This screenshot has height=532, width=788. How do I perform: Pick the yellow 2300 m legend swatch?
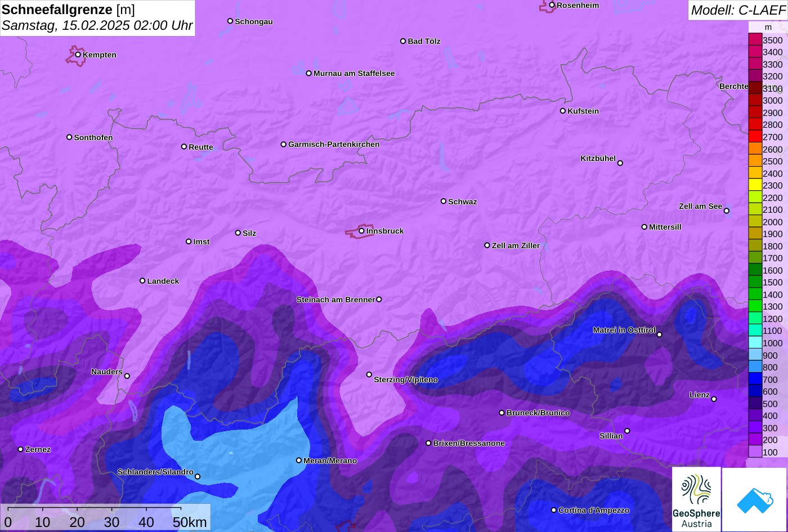click(755, 185)
